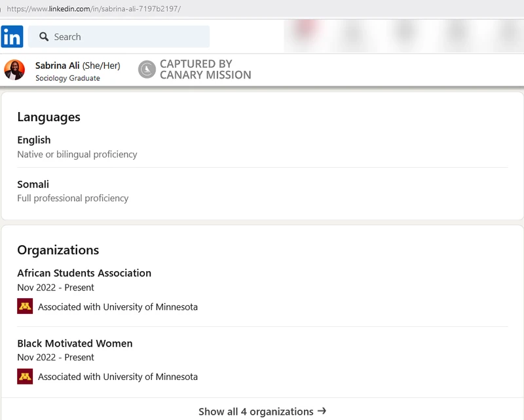
Task: Focus the LinkedIn Search field
Action: (119, 37)
